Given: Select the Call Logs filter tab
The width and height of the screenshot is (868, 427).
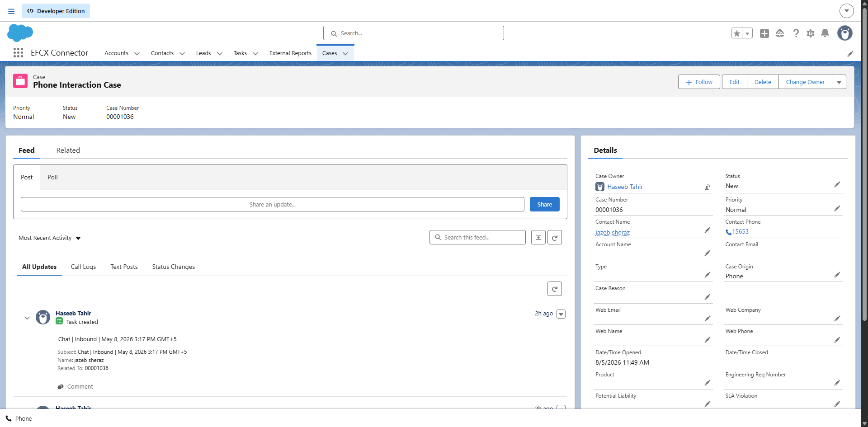Looking at the screenshot, I should [84, 267].
